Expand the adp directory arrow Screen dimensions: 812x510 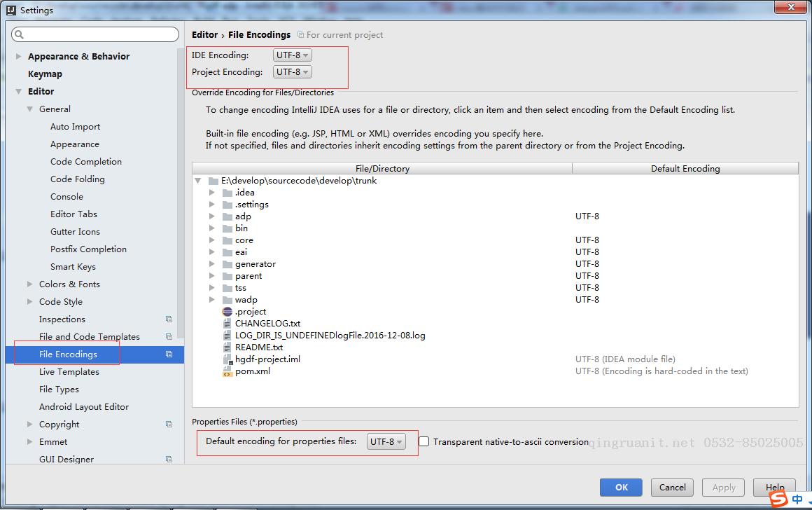212,216
